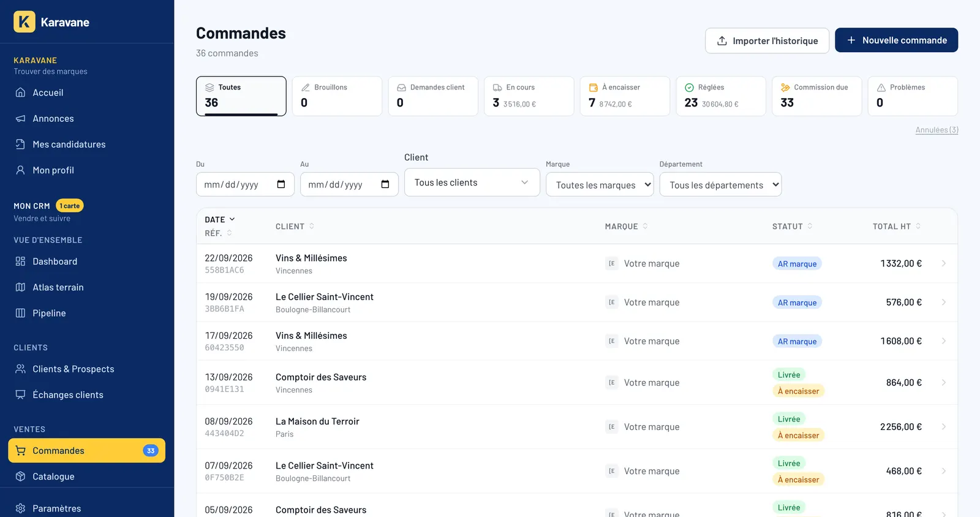Click the Karavane K logo icon
Image resolution: width=980 pixels, height=517 pixels.
24,22
